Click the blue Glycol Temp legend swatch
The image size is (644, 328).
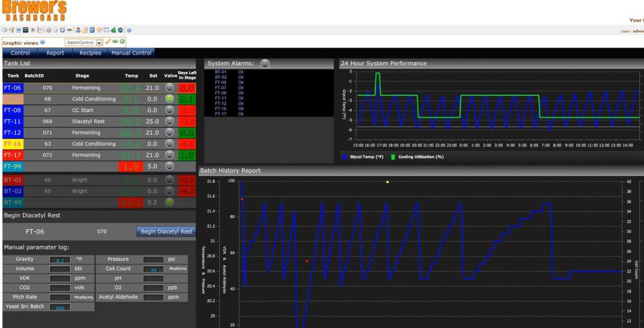click(345, 157)
